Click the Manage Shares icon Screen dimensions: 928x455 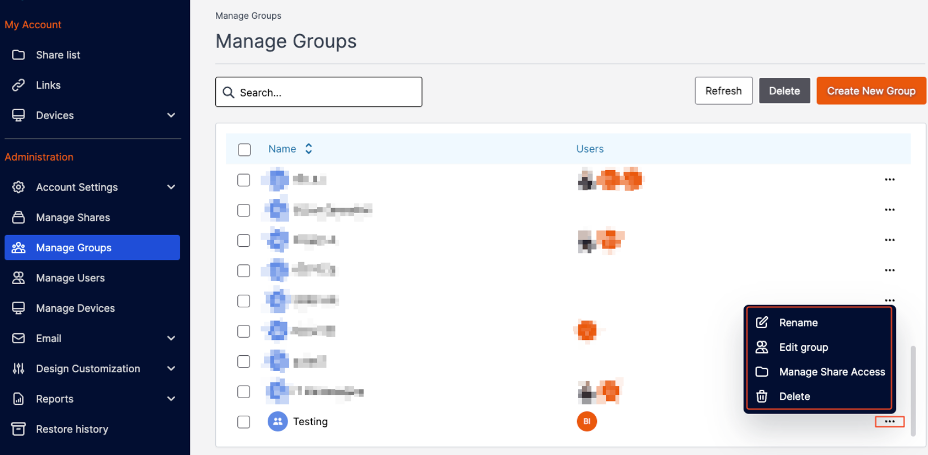(18, 217)
